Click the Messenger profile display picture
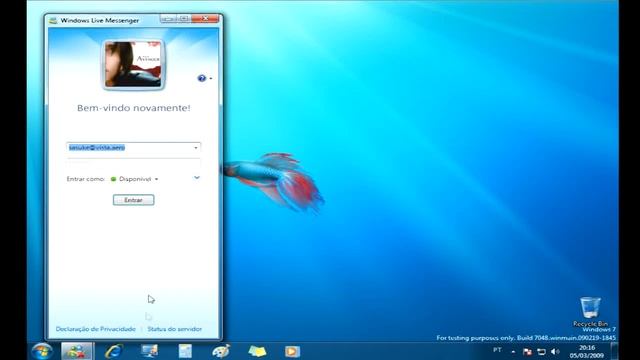The height and width of the screenshot is (360, 640). (x=133, y=64)
